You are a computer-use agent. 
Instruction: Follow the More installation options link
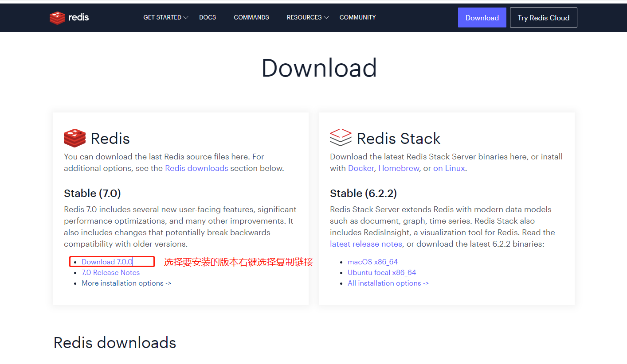(x=126, y=283)
